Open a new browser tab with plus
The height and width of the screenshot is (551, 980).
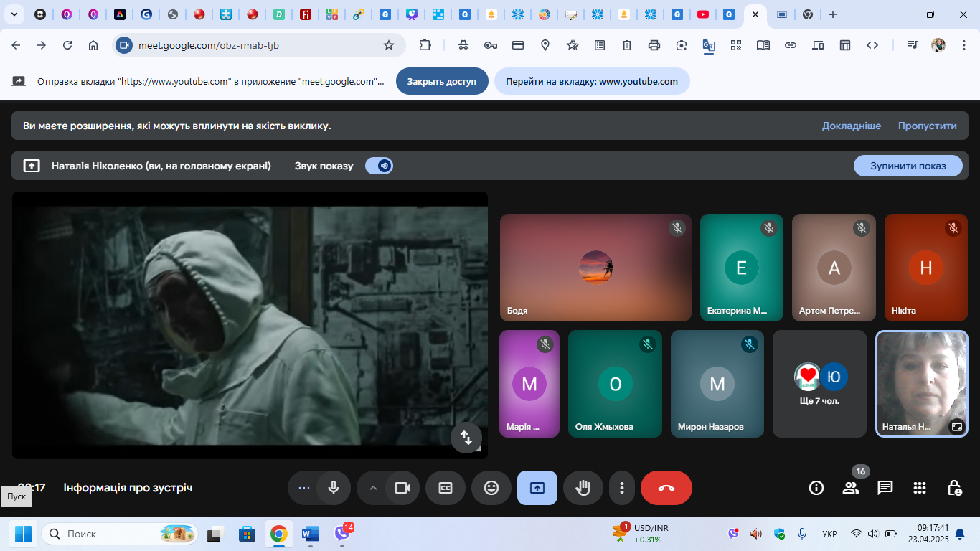pyautogui.click(x=832, y=14)
